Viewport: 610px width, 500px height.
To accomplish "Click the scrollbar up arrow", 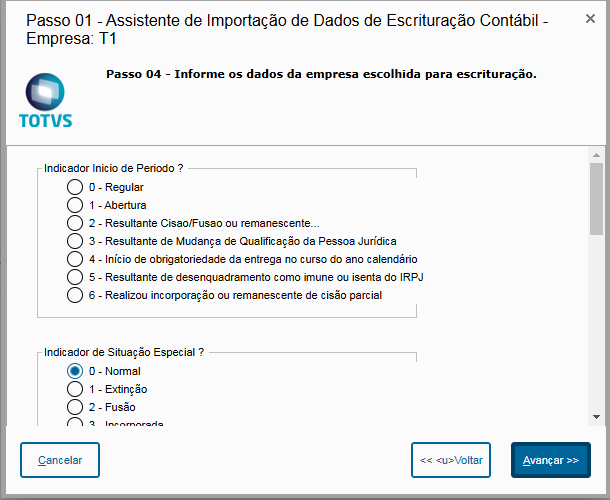I will pyautogui.click(x=596, y=155).
